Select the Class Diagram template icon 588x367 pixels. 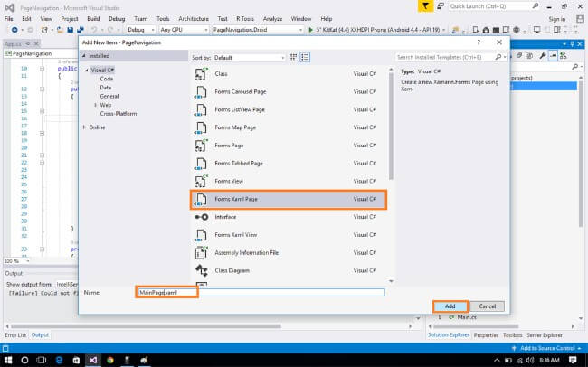point(201,270)
